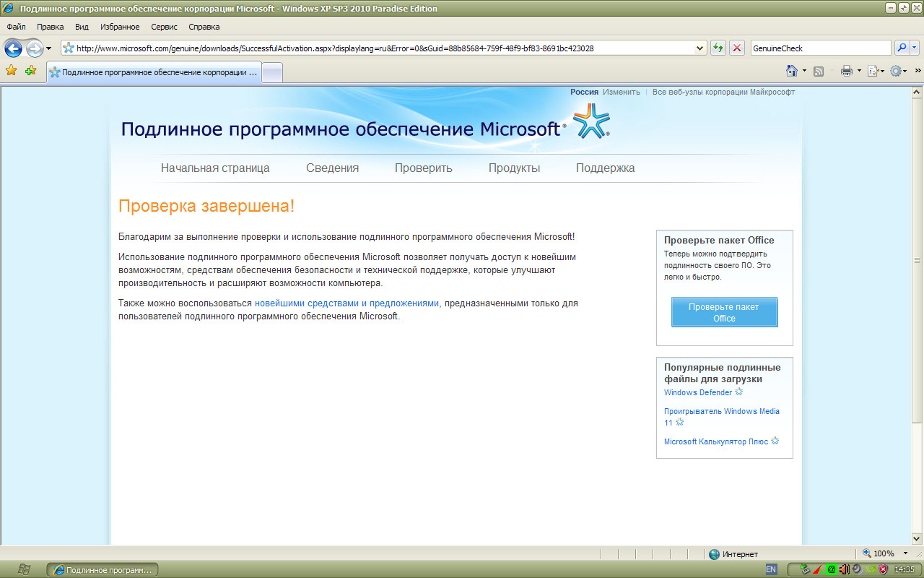This screenshot has width=924, height=578.
Task: Open Favorites Center with the yellow star
Action: [x=12, y=71]
